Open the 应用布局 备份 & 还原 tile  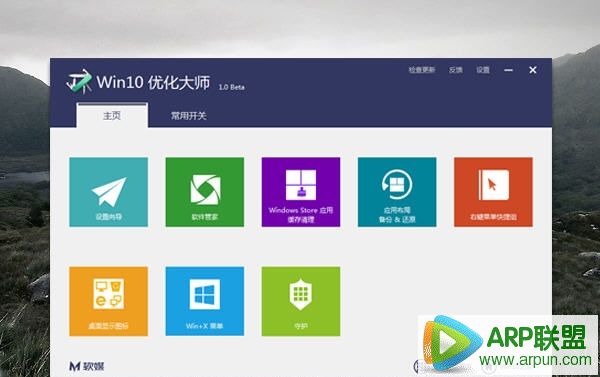tap(397, 192)
